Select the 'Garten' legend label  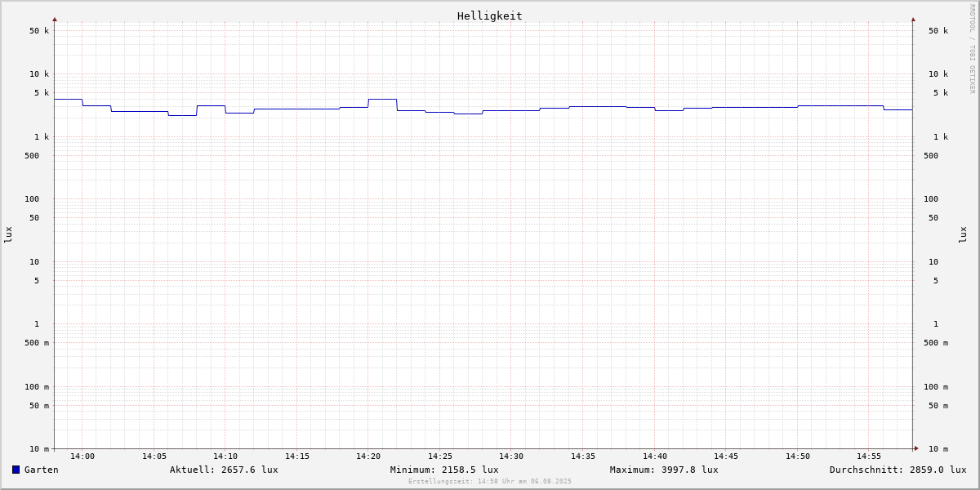(x=42, y=470)
